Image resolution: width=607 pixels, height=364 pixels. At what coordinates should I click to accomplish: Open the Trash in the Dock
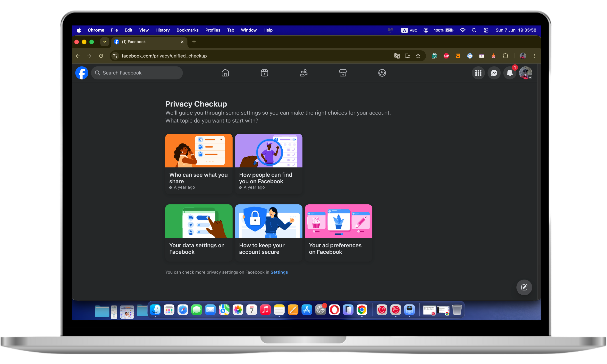457,310
